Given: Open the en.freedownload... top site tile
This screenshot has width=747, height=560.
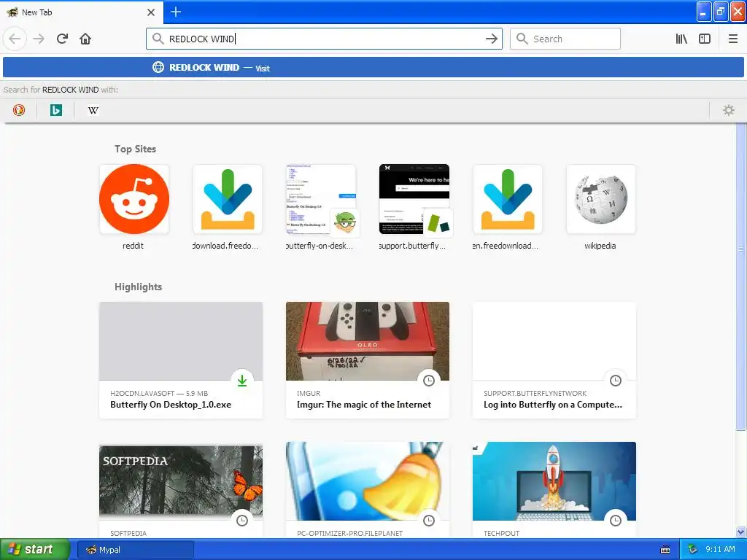Looking at the screenshot, I should [508, 199].
